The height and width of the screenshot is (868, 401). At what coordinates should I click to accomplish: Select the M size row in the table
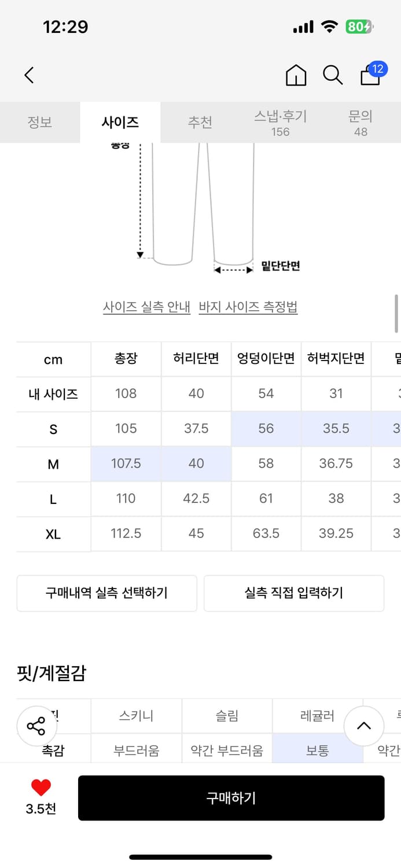pos(53,464)
